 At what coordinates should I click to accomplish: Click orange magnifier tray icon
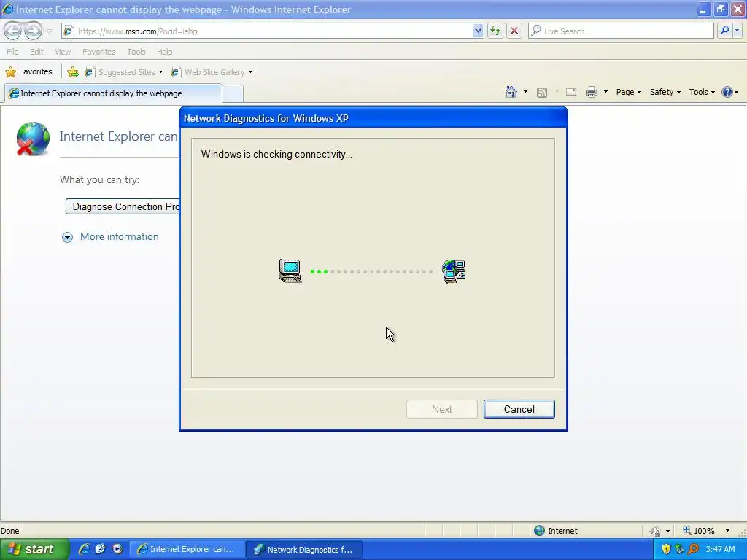click(693, 549)
